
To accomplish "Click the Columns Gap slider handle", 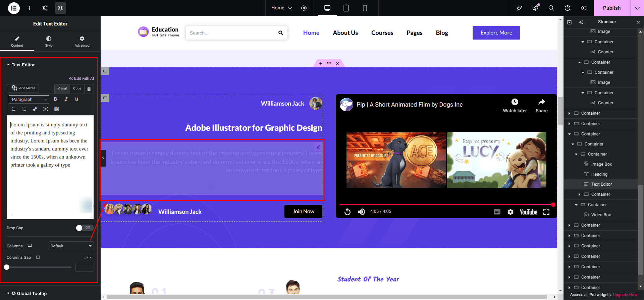I will (x=7, y=267).
